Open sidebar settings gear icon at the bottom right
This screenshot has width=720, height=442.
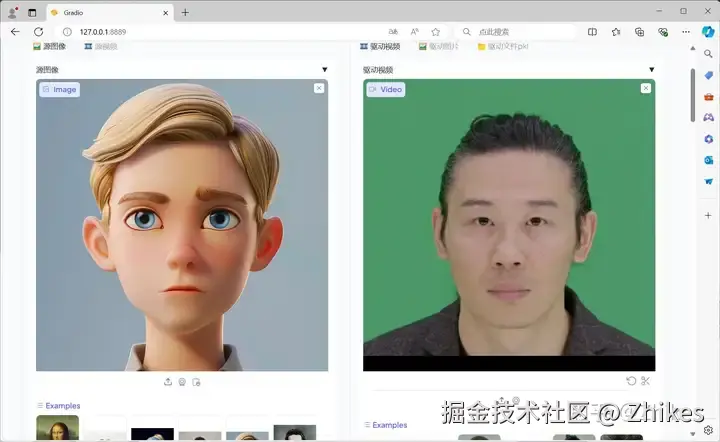708,430
